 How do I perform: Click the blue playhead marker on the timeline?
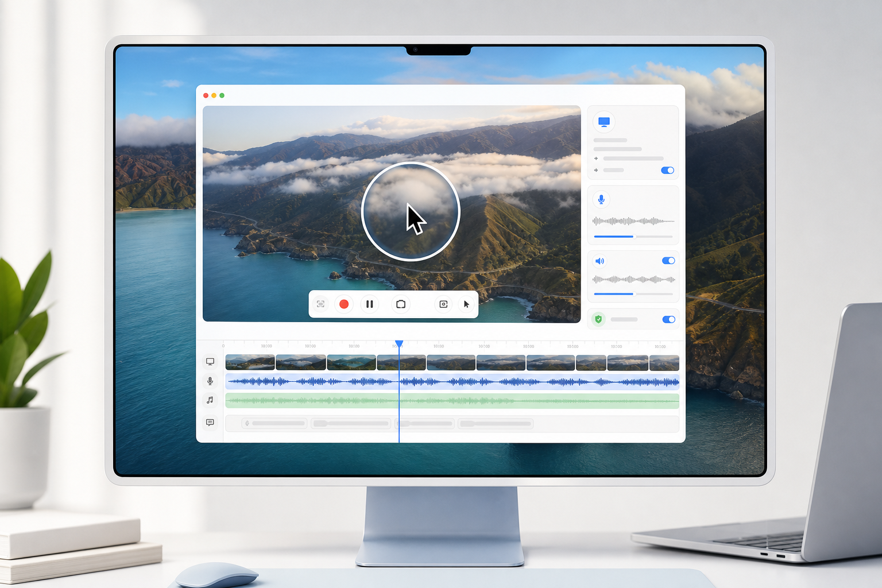(399, 344)
